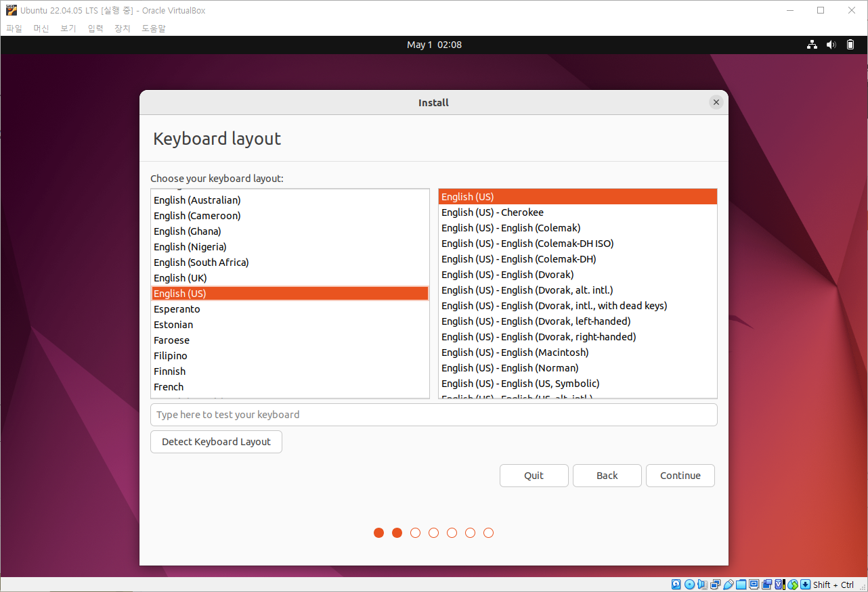Select English (US) - English (Dvorak) variant
868x592 pixels.
578,275
